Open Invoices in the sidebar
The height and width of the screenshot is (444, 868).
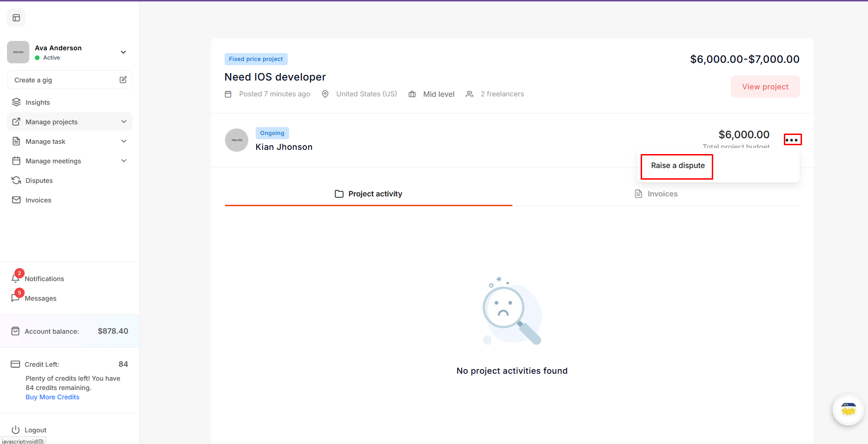(38, 200)
